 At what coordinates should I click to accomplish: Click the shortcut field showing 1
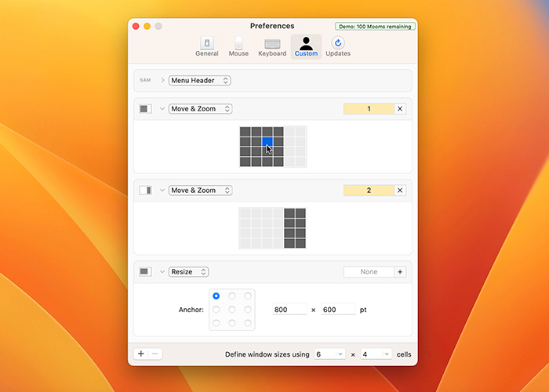tap(369, 109)
